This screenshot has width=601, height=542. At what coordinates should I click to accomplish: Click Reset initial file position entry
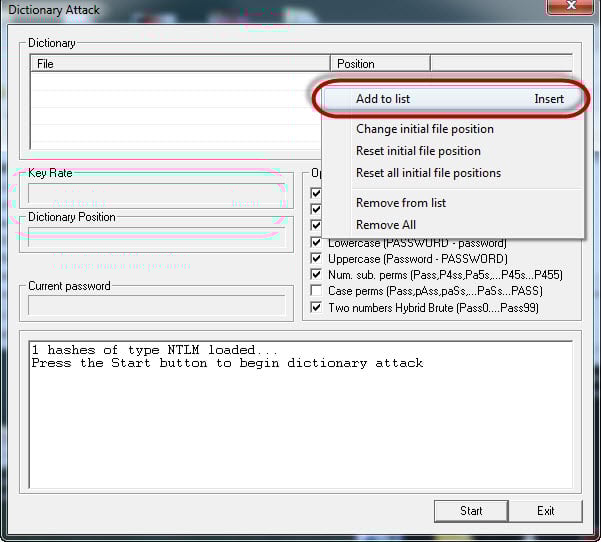[x=418, y=151]
